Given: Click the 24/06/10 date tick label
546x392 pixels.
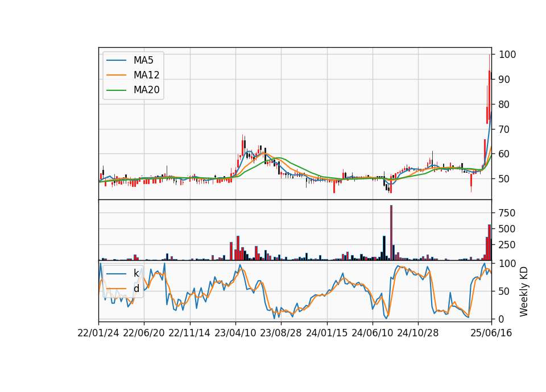Looking at the screenshot, I should point(372,333).
